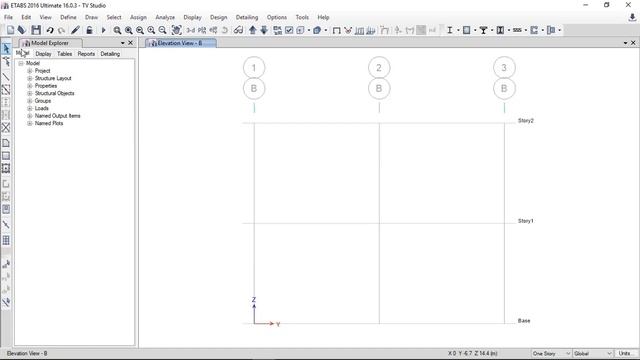Screen dimensions: 640x360
Task: Expand the Structure Layout tree node
Action: [x=29, y=78]
